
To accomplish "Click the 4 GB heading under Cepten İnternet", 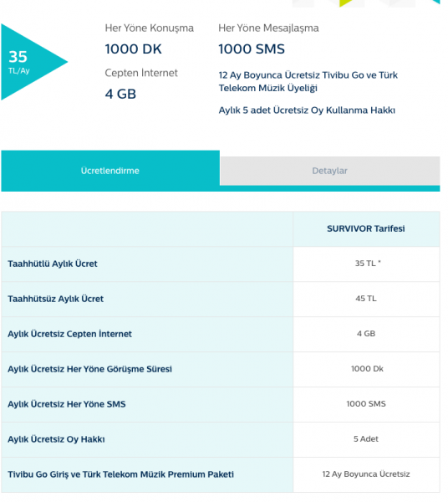I will 120,94.
